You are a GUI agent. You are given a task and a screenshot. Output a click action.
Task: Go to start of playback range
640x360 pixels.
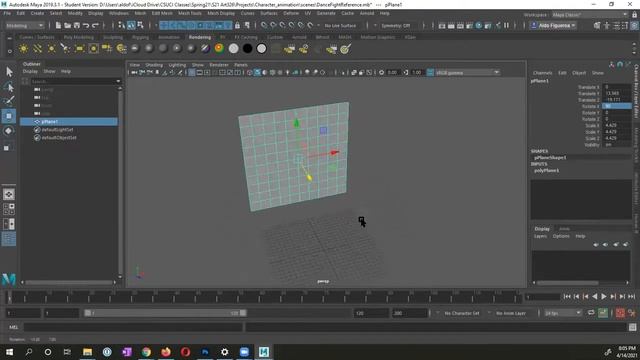(x=567, y=297)
